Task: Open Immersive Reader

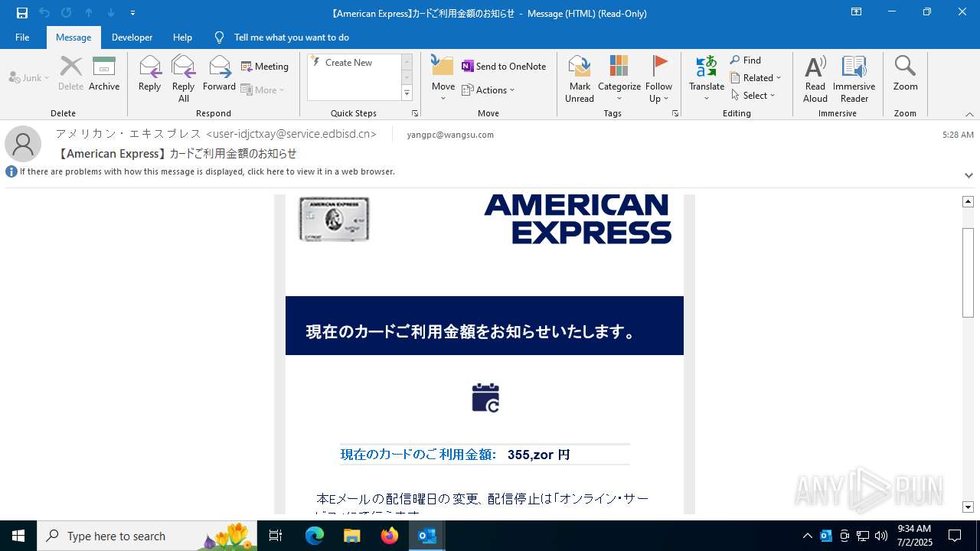Action: (x=854, y=79)
